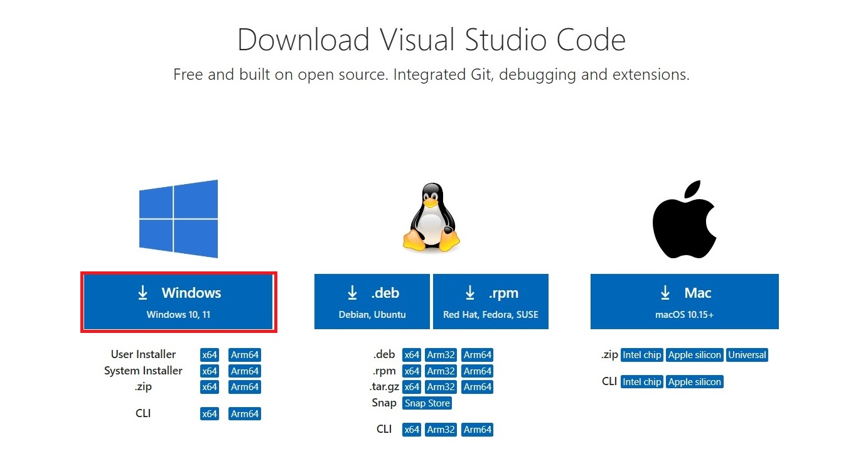Screen dimensions: 868x463
Task: Select Arm32 for Linux .tar.gz row
Action: [x=441, y=387]
